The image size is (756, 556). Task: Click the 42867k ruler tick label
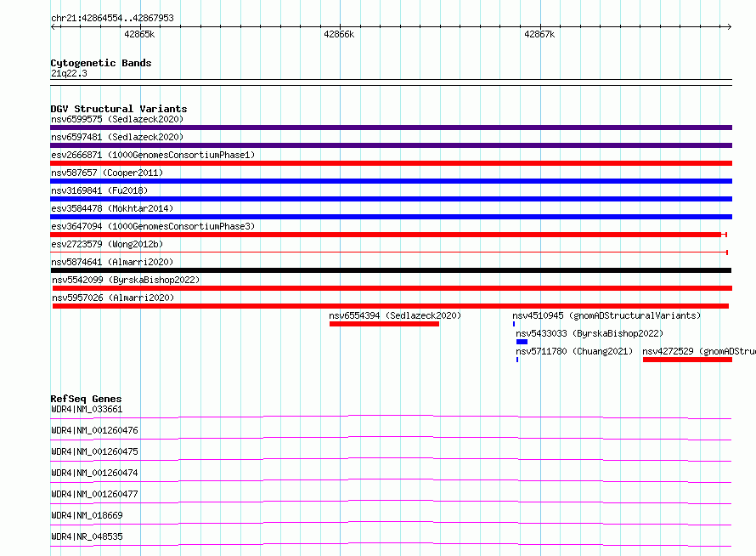[539, 34]
